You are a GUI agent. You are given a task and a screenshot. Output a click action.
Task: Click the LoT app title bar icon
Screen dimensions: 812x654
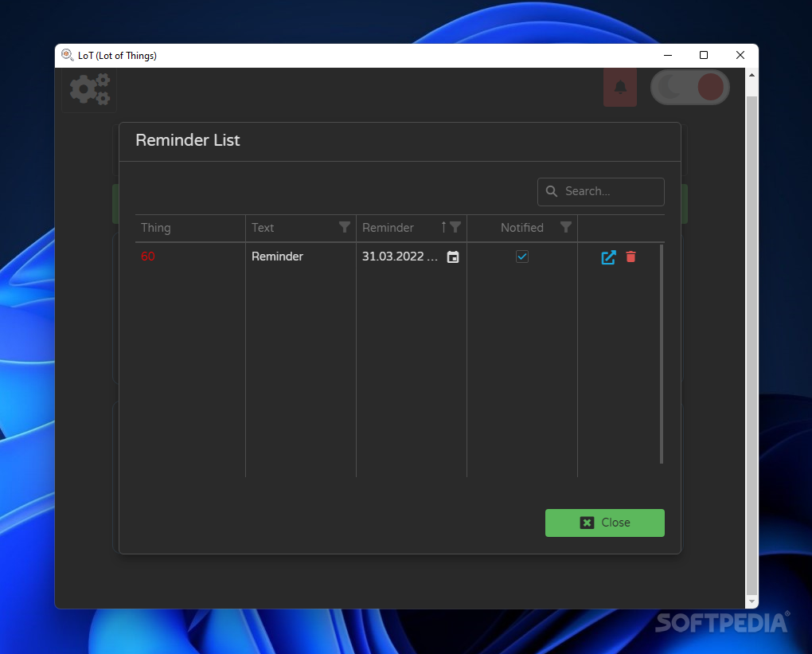(x=68, y=55)
